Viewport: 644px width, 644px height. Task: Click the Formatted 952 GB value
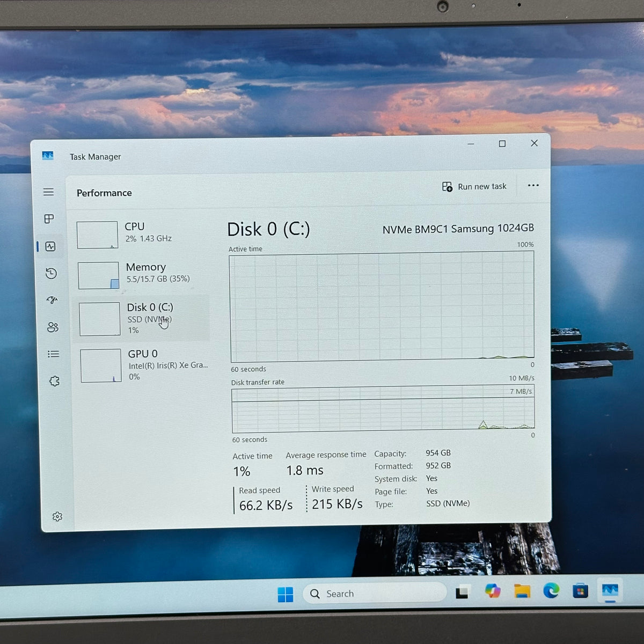438,465
